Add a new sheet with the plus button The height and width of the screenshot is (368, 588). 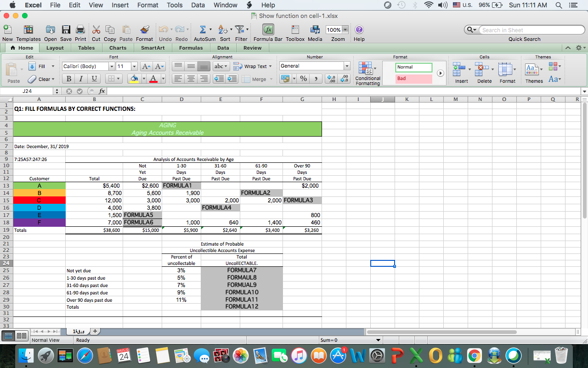pyautogui.click(x=95, y=331)
